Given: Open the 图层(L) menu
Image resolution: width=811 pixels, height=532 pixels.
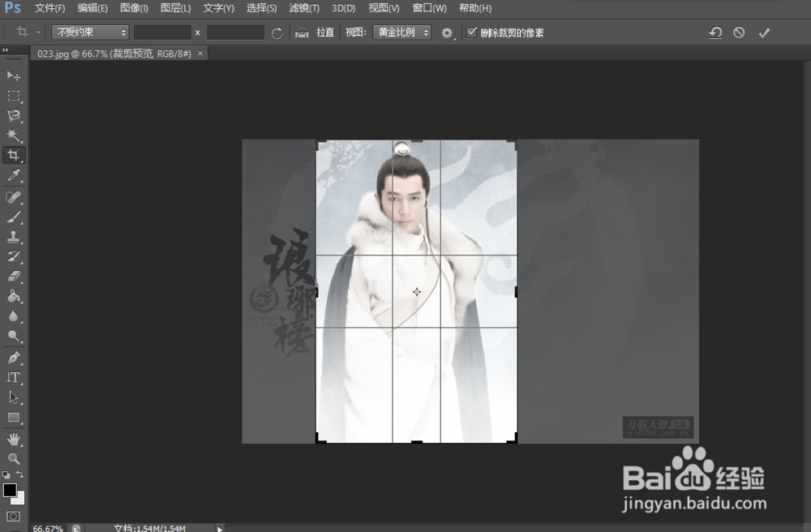Looking at the screenshot, I should pos(175,8).
